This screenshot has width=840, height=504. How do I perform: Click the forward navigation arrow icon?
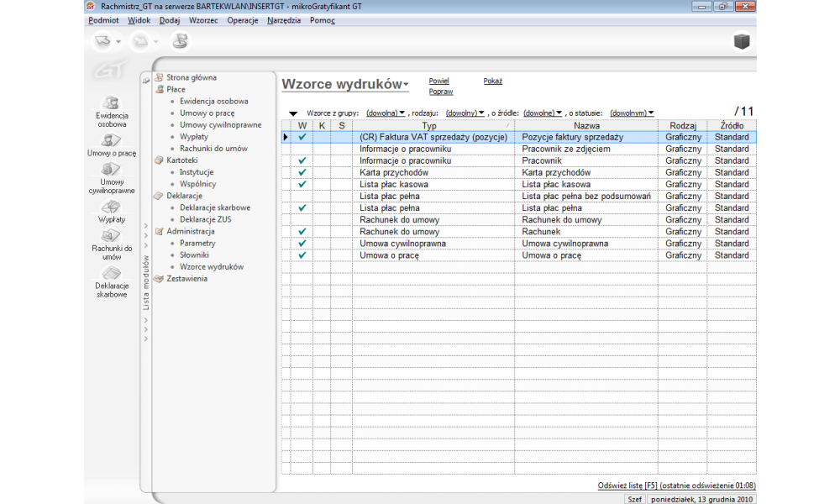coord(139,40)
